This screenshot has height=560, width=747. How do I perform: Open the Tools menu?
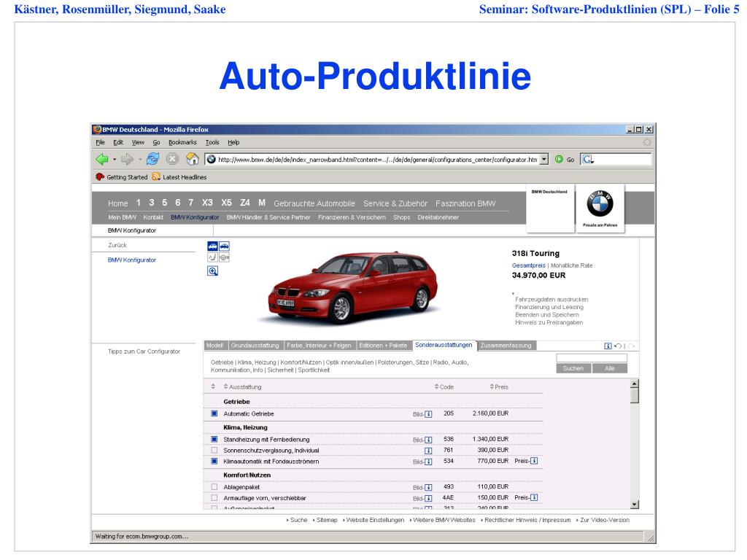pyautogui.click(x=212, y=142)
